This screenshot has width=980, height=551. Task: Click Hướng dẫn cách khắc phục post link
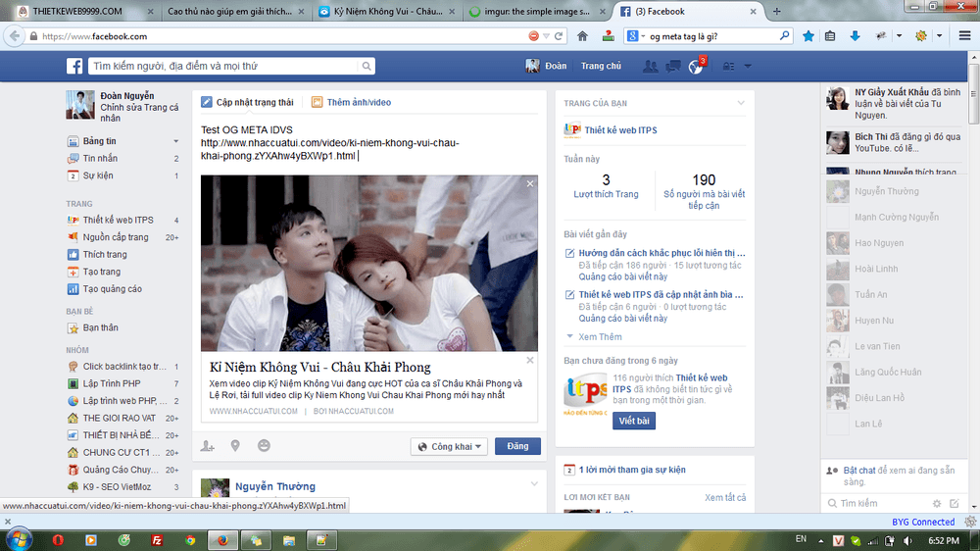pos(661,253)
